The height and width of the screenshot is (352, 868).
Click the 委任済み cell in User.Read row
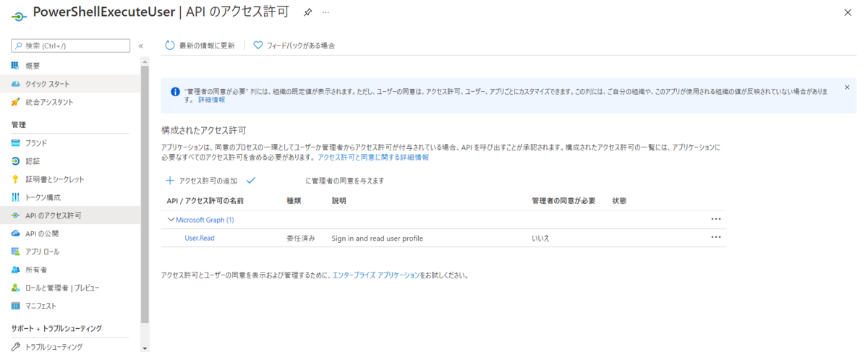(301, 238)
